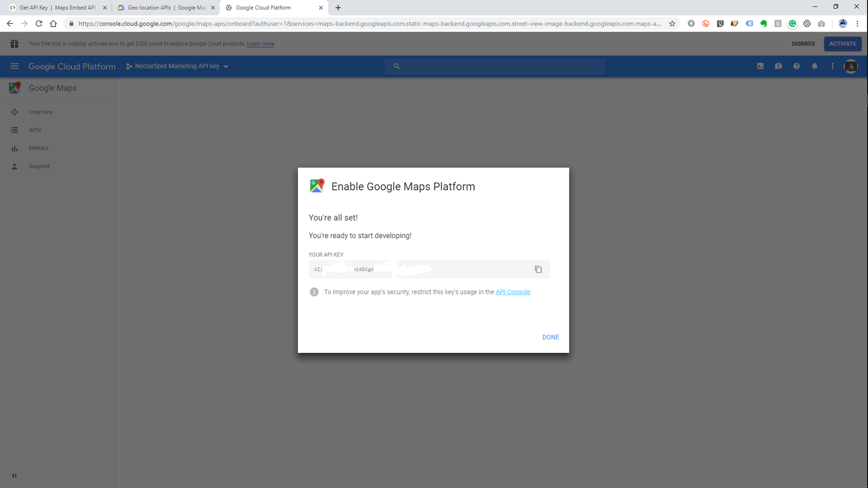Viewport: 868px width, 488px height.
Task: Open the notifications bell
Action: point(814,66)
